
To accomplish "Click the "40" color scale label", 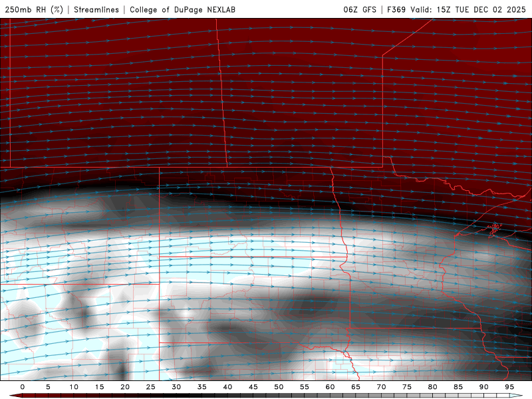I will (227, 387).
